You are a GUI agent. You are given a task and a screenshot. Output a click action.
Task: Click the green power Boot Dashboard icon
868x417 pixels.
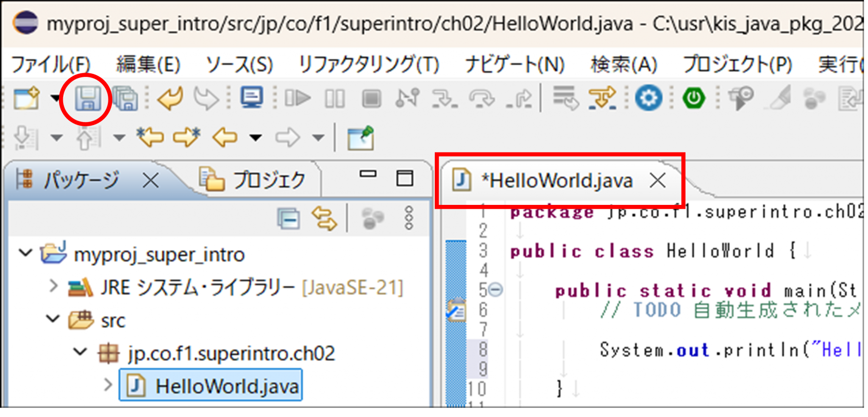[693, 99]
